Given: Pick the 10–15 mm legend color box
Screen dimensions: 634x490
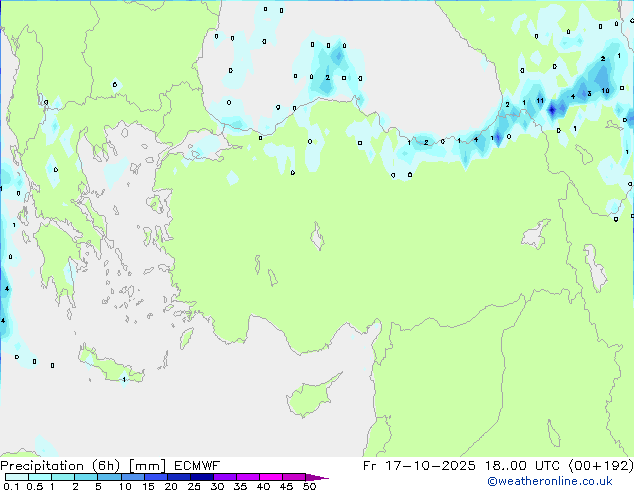Looking at the screenshot, I should tap(132, 477).
